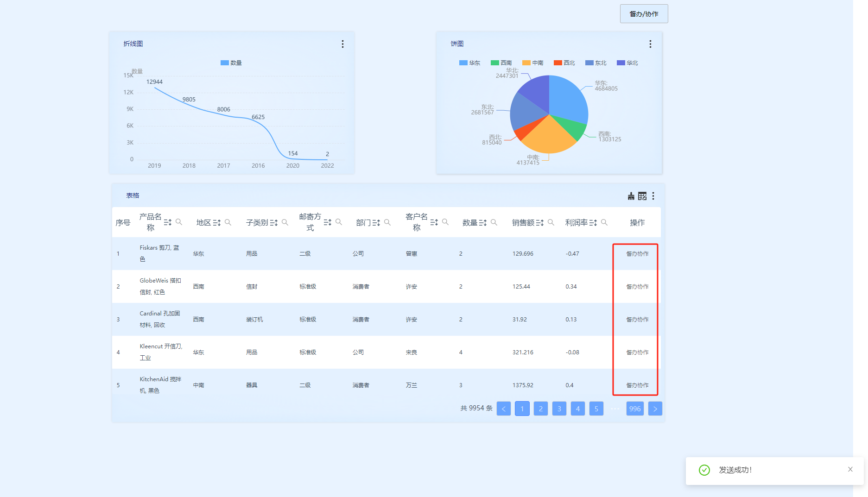Toggle the 华东 legend item in pie chart
Image resolution: width=868 pixels, height=497 pixels.
[x=469, y=63]
